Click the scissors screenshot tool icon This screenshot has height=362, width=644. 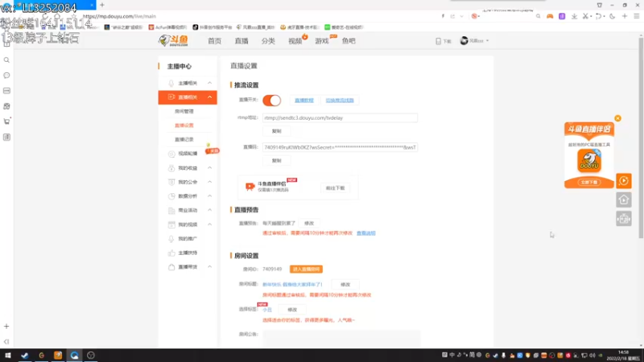pyautogui.click(x=585, y=16)
